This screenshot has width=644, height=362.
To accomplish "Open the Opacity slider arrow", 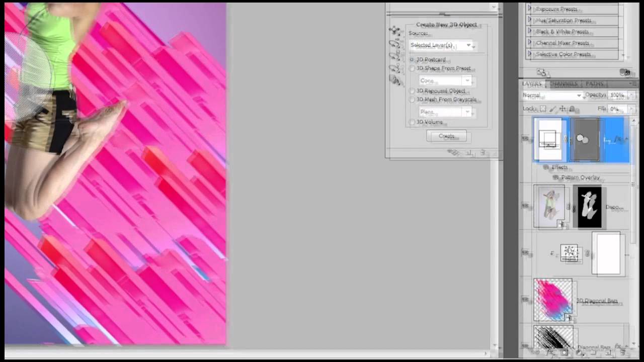I will tap(632, 95).
